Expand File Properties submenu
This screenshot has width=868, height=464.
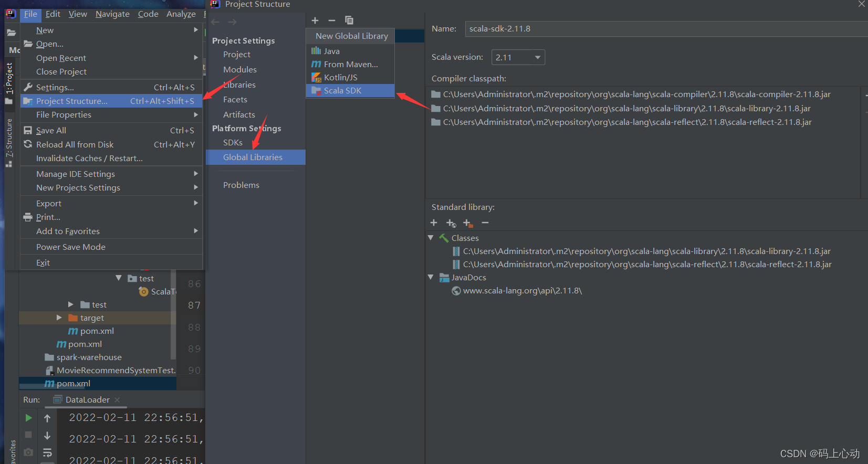(x=111, y=114)
